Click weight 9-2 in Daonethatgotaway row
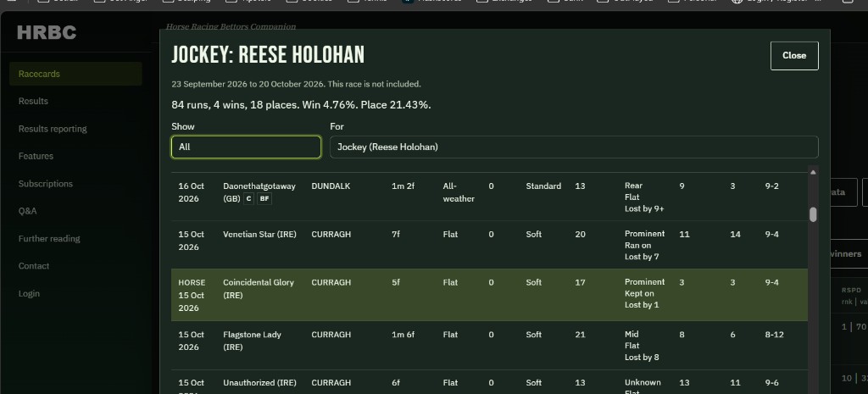The height and width of the screenshot is (394, 868). point(771,186)
